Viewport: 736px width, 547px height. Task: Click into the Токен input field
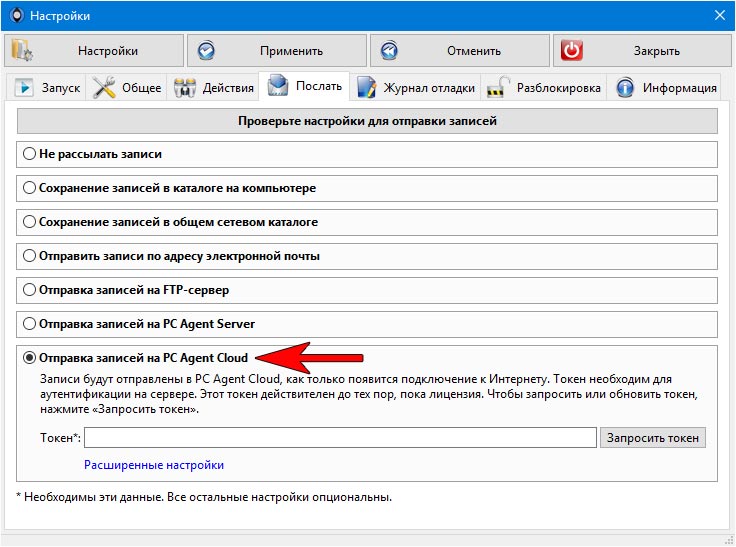point(340,438)
